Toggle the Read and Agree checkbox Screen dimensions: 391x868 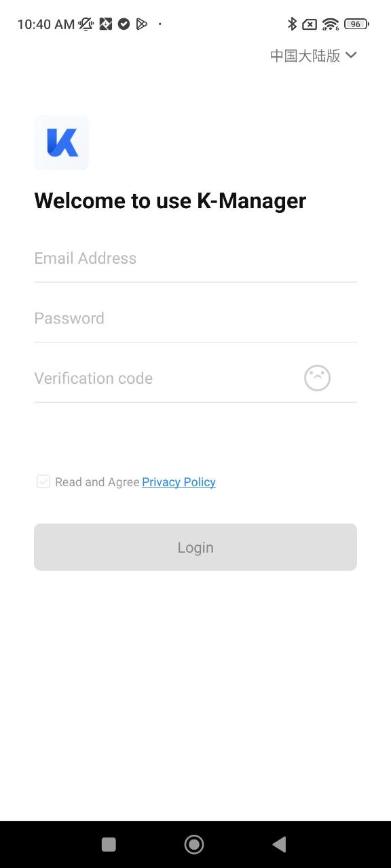click(x=43, y=481)
